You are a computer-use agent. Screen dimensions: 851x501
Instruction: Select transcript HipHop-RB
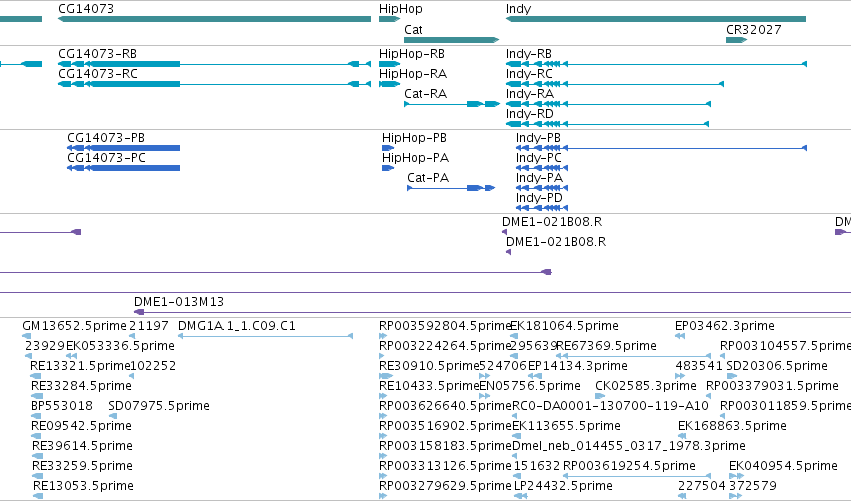pyautogui.click(x=389, y=64)
